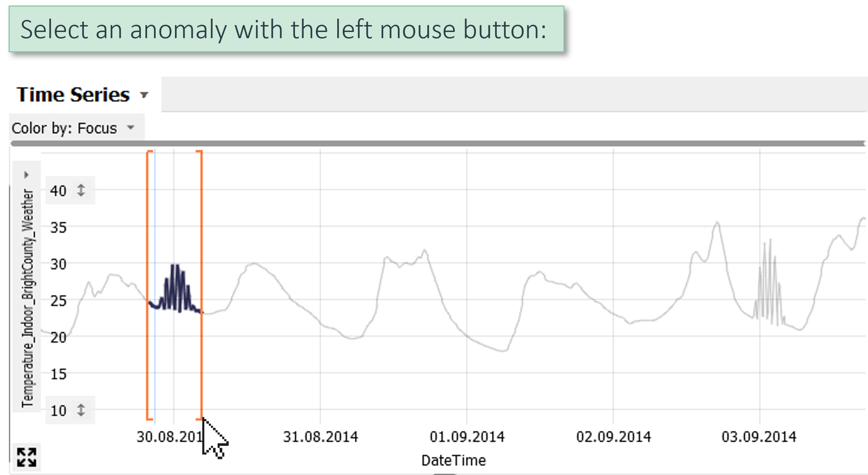
Task: Click the axis minimum value 10
Action: coord(58,411)
